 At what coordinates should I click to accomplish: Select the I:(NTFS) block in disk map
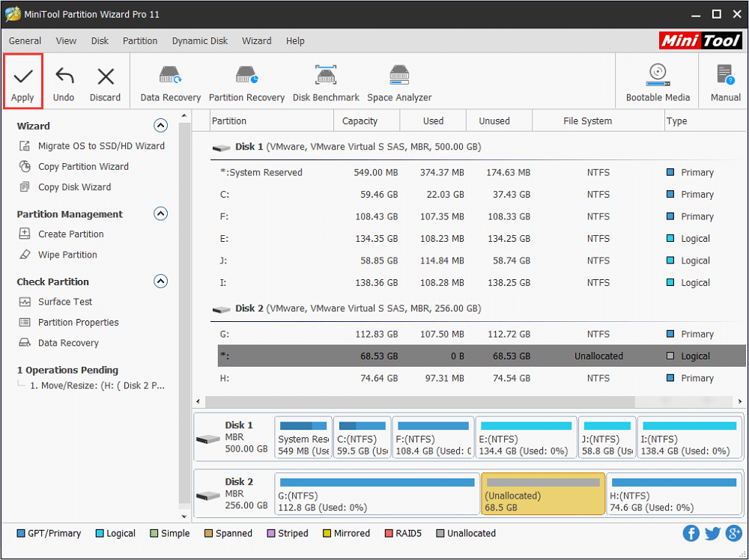pos(689,436)
